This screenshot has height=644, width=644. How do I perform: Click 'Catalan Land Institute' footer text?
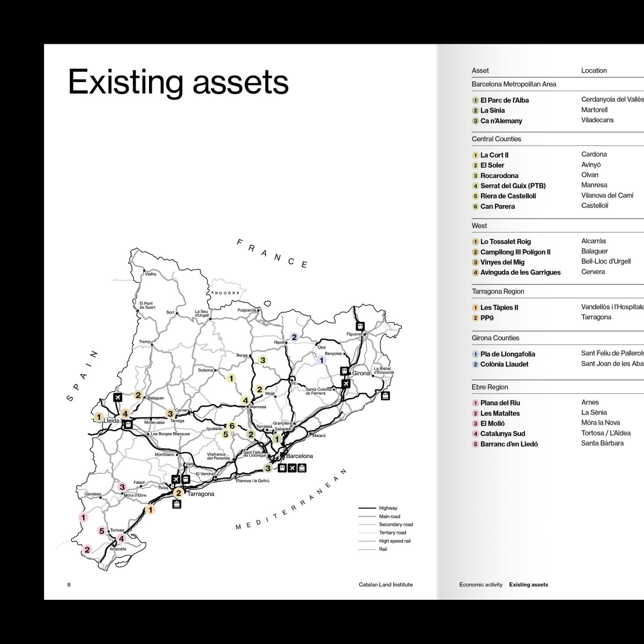(x=386, y=585)
